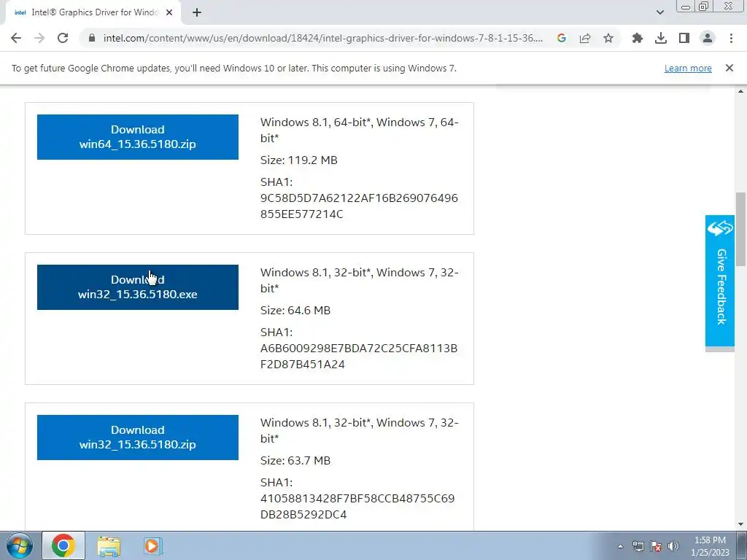Download win32_15.36.5180.zip

coord(138,437)
